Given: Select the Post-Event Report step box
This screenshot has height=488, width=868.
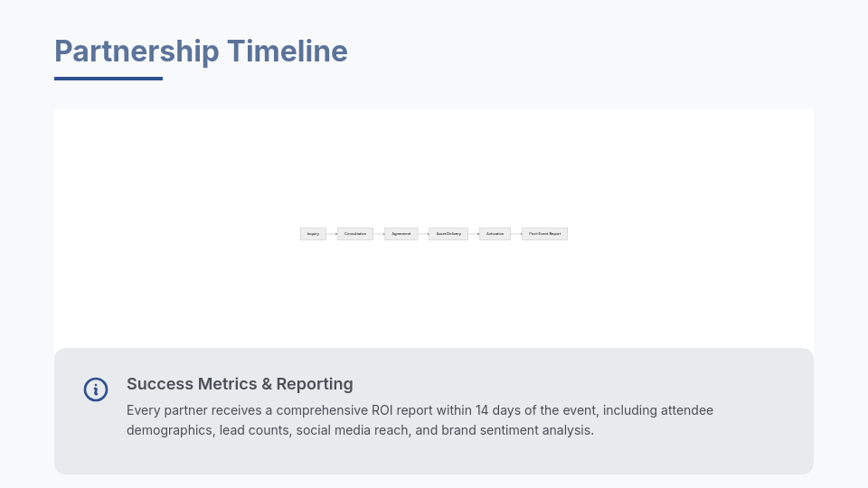Looking at the screenshot, I should pos(544,234).
